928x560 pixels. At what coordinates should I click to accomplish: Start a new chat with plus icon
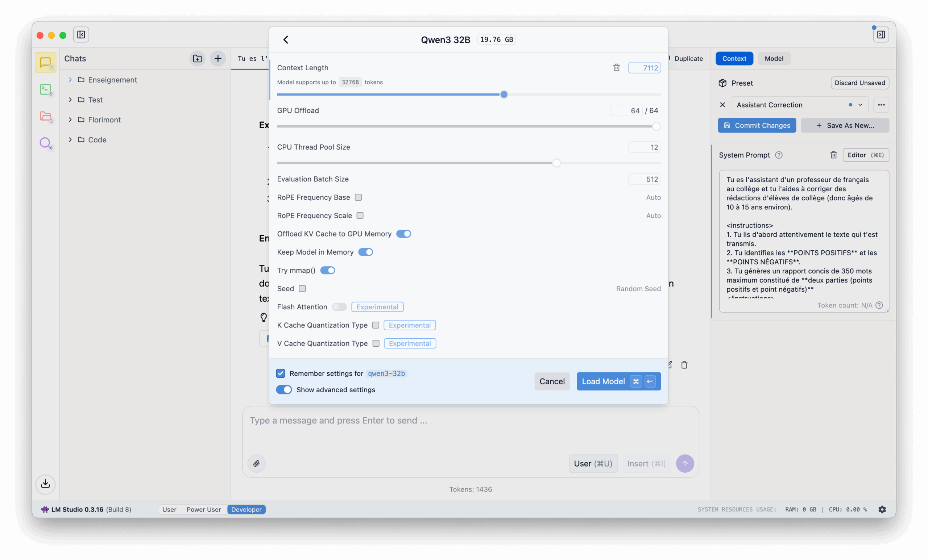coord(218,58)
